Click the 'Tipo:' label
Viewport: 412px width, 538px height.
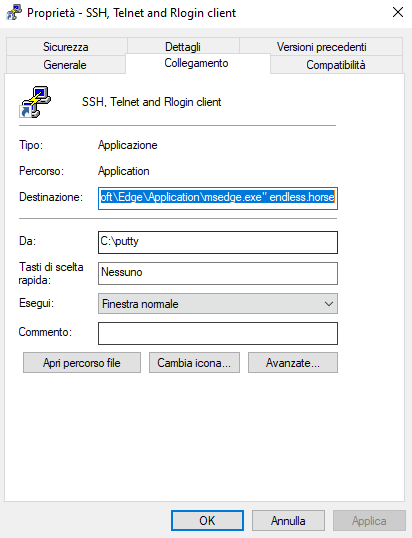(x=31, y=145)
